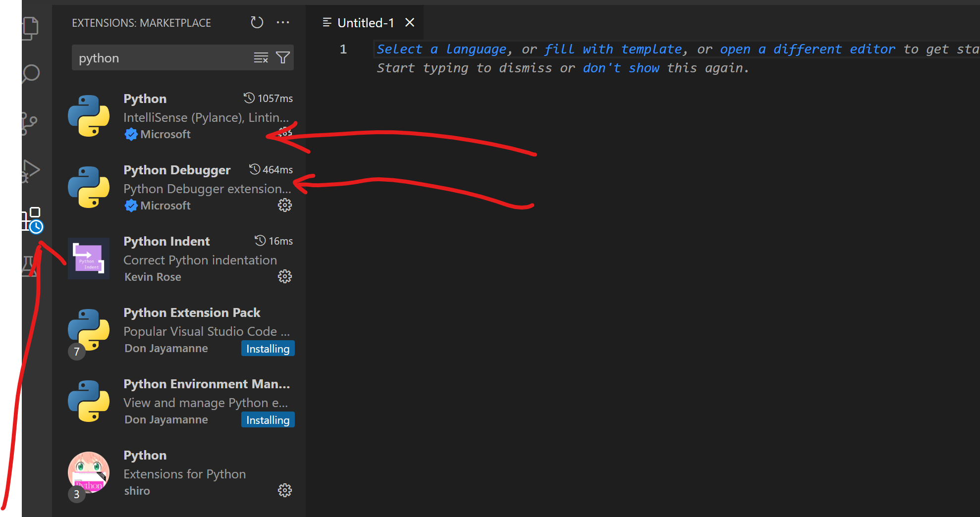Open Run and Debug view
The height and width of the screenshot is (517, 980).
31,171
